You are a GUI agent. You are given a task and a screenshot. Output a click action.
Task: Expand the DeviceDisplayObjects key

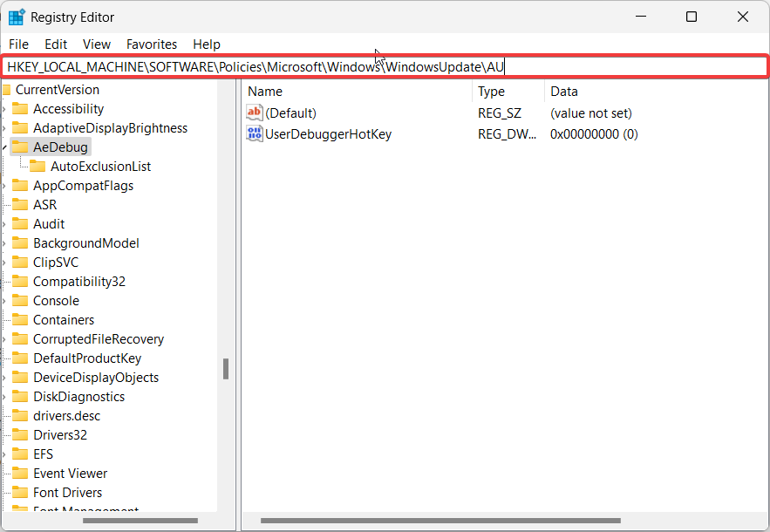[4, 378]
